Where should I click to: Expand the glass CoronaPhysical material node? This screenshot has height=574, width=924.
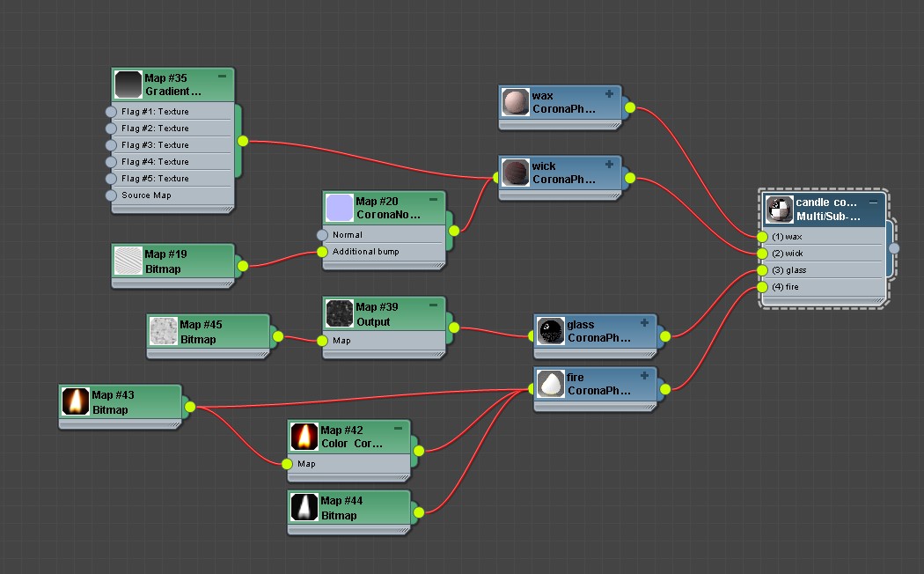[x=645, y=322]
